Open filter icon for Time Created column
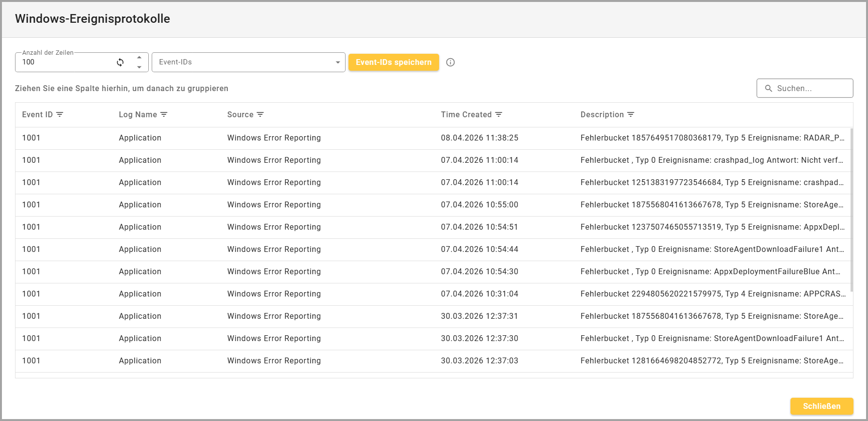Image resolution: width=868 pixels, height=421 pixels. pyautogui.click(x=499, y=114)
